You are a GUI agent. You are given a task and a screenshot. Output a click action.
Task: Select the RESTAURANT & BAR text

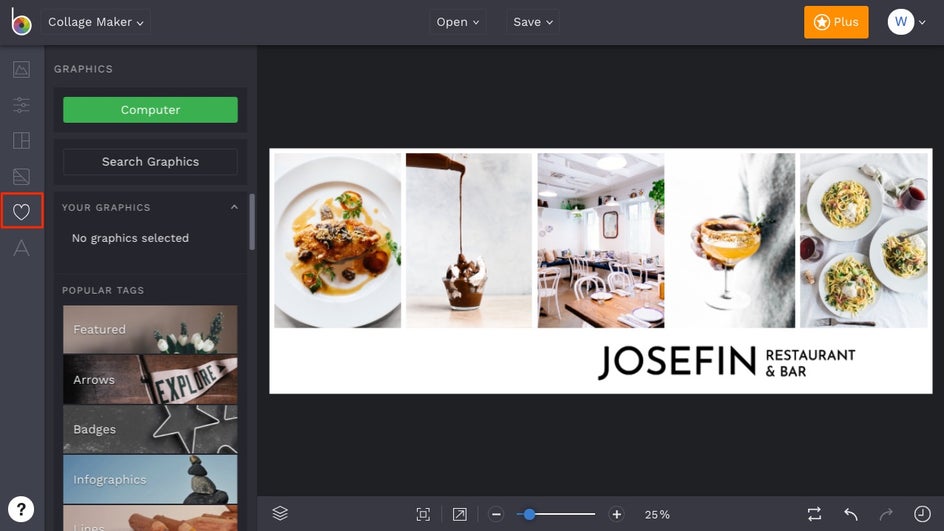click(810, 363)
